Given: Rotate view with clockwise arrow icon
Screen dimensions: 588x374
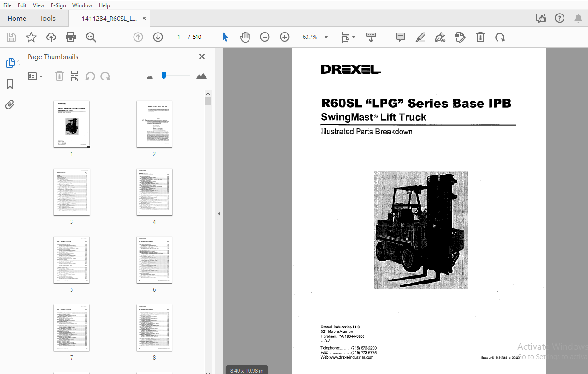Looking at the screenshot, I should pyautogui.click(x=500, y=37).
